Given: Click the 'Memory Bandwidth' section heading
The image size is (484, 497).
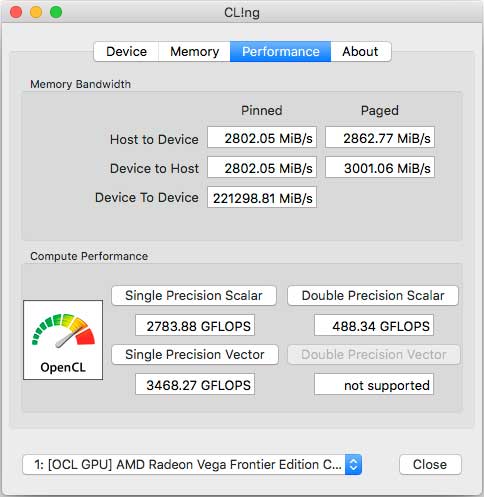Looking at the screenshot, I should [80, 84].
